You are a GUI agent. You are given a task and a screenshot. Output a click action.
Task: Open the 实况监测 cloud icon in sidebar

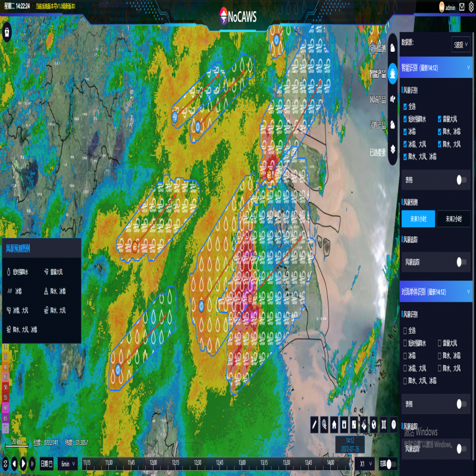pyautogui.click(x=393, y=47)
